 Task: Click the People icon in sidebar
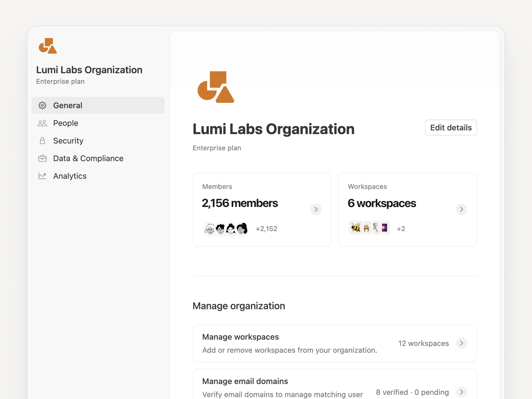pos(42,123)
